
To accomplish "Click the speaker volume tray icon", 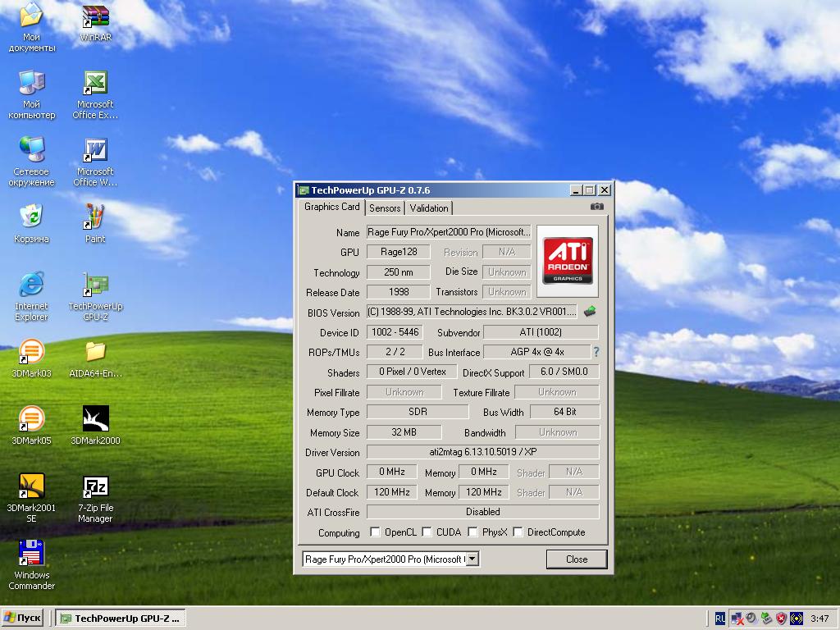I will click(751, 619).
